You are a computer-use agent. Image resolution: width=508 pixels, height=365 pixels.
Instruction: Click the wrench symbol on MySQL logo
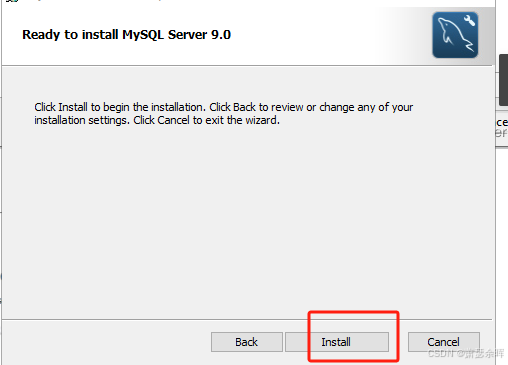point(469,20)
